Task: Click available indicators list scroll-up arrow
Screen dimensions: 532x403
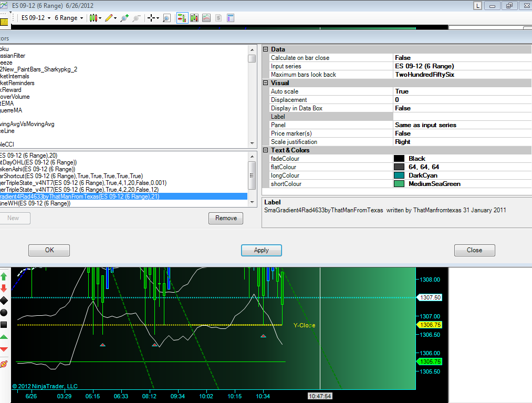Action: [252, 49]
